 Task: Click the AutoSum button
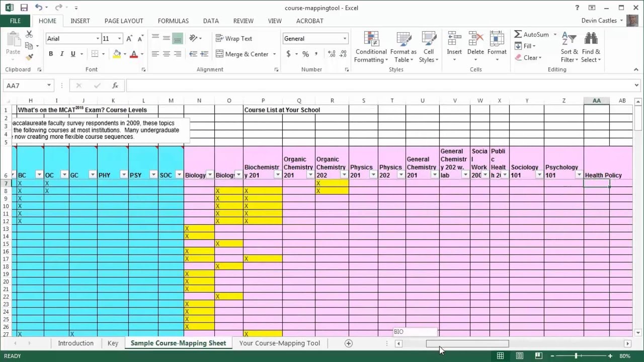pyautogui.click(x=532, y=34)
